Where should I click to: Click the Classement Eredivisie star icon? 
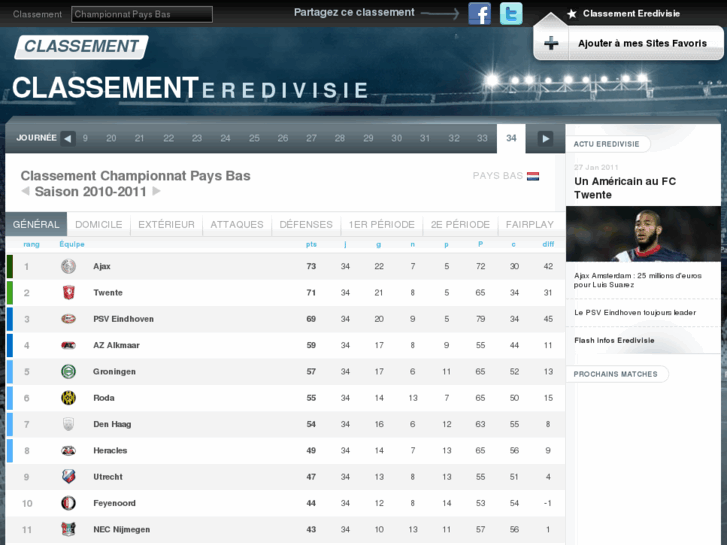pyautogui.click(x=572, y=14)
